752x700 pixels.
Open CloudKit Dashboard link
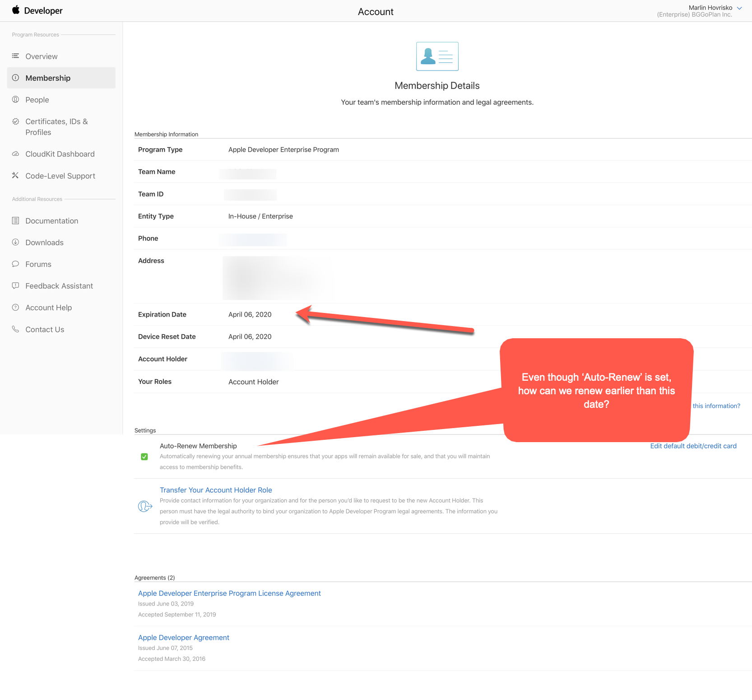coord(60,154)
